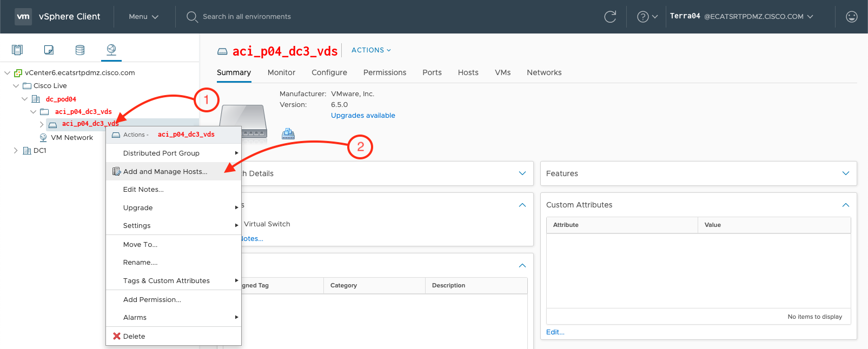Screen dimensions: 868x349
Task: Expand the selected aci_p04_dc3_vds switch node
Action: tap(42, 125)
